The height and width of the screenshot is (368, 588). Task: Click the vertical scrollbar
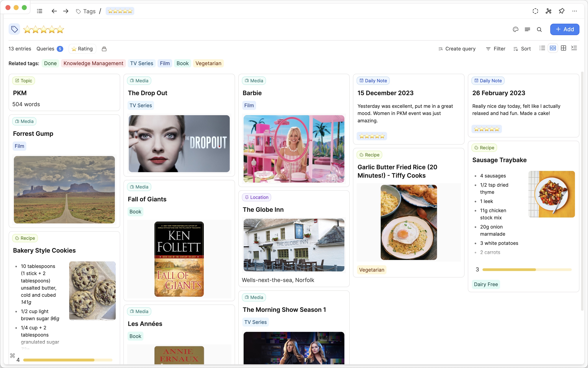point(582,191)
